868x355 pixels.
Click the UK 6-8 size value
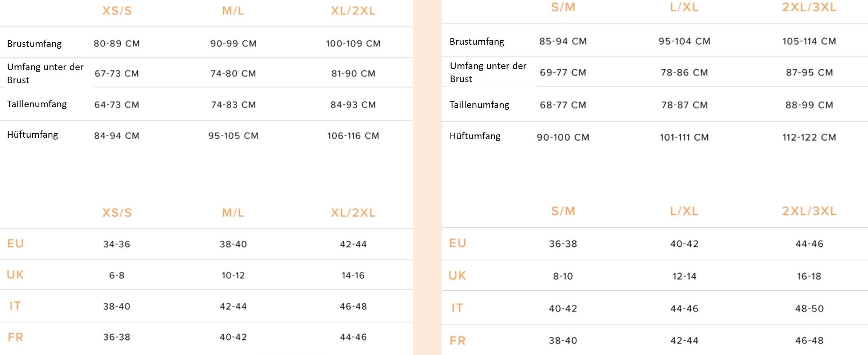click(117, 275)
